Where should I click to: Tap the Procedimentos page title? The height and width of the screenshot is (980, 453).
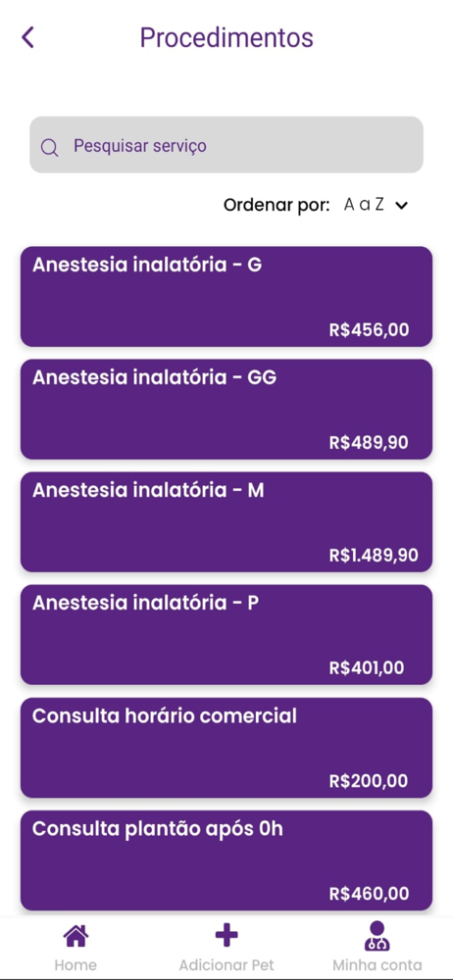tap(226, 37)
